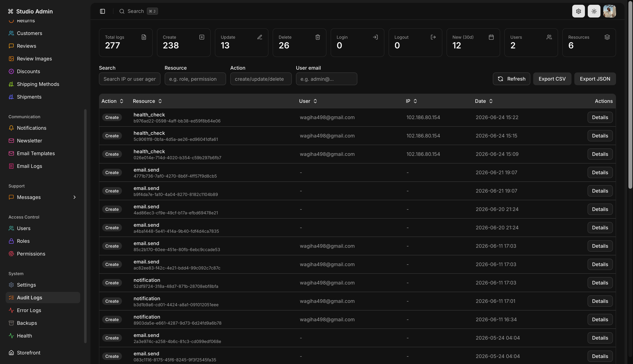
Task: Click the Review Images icon
Action: [x=11, y=59]
